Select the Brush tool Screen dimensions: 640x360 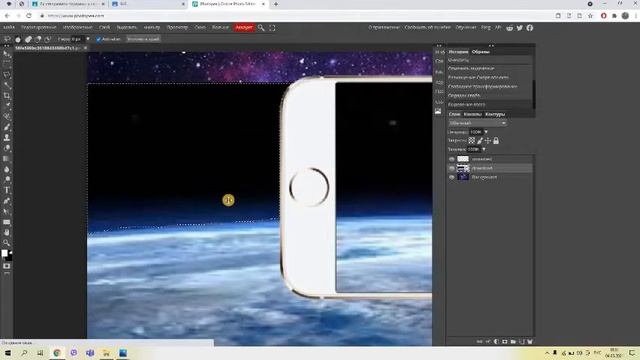point(7,127)
